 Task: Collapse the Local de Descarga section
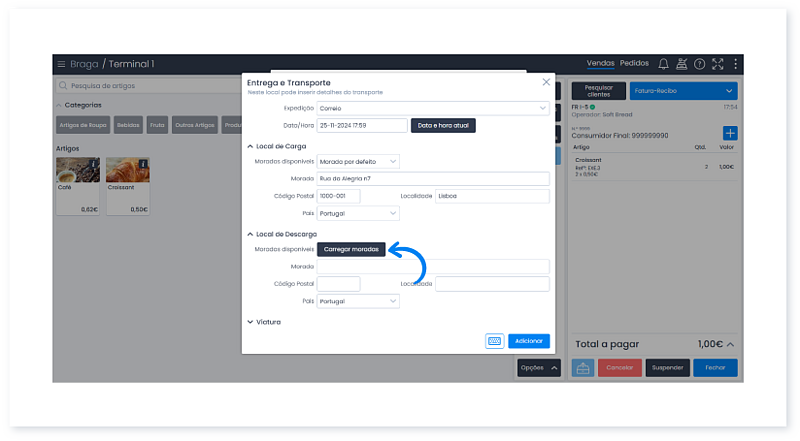click(x=250, y=234)
